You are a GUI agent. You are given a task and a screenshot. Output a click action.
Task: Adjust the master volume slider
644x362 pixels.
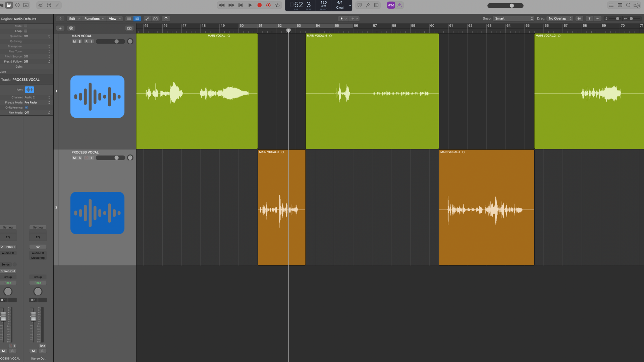[x=505, y=5]
